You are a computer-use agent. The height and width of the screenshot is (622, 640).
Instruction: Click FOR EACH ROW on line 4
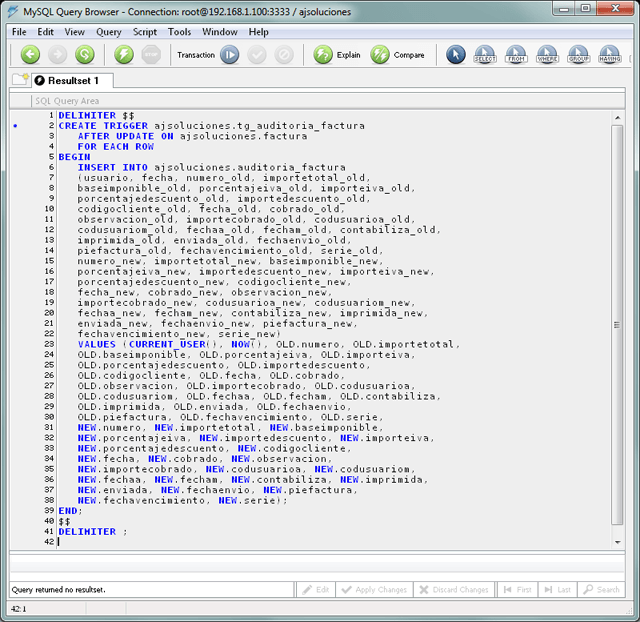(x=116, y=147)
